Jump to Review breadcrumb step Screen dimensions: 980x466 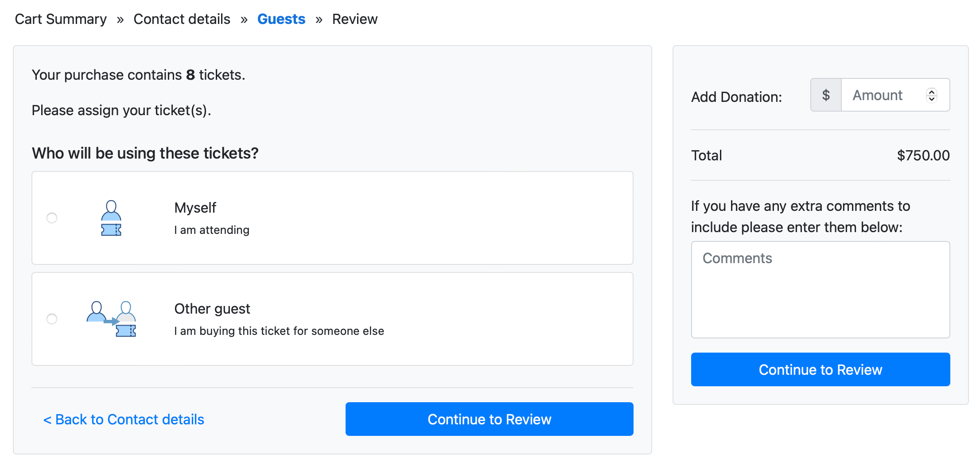pyautogui.click(x=354, y=19)
